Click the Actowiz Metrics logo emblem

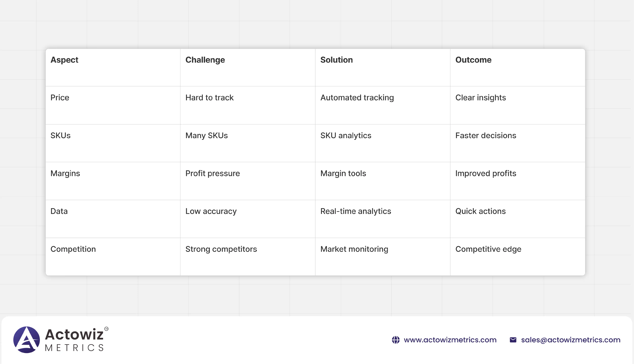click(27, 340)
